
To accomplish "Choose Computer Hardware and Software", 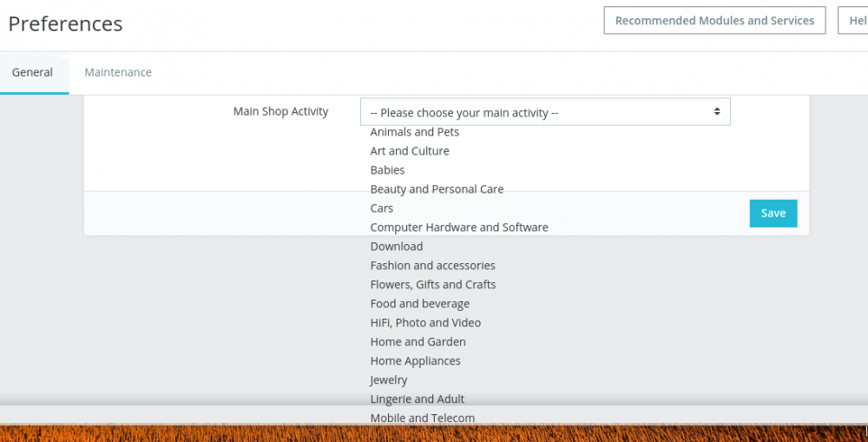I will [459, 228].
